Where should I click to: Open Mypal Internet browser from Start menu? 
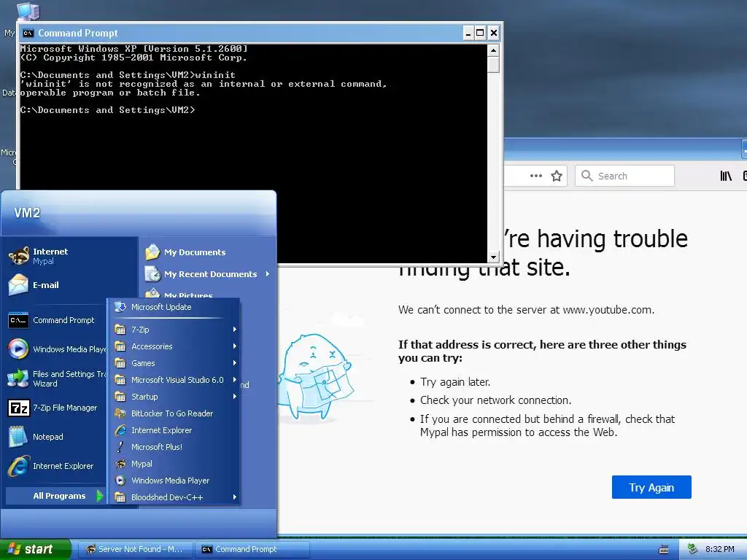click(x=50, y=256)
